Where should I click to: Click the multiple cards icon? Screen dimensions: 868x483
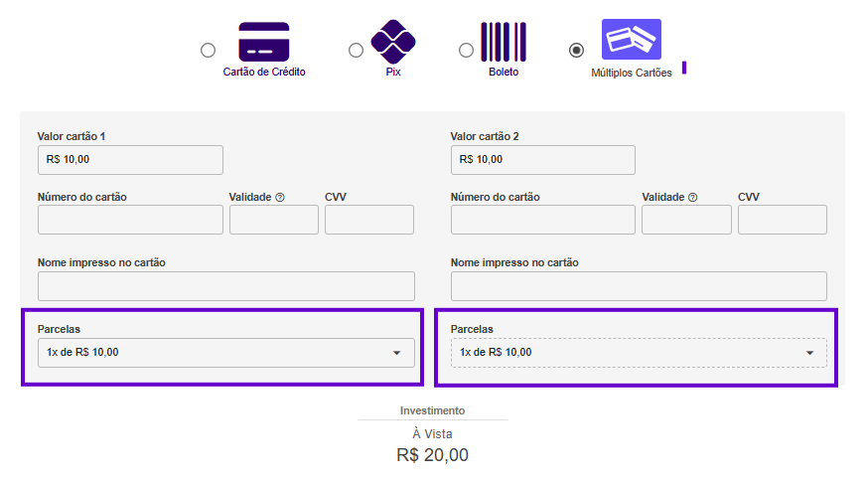pos(632,40)
